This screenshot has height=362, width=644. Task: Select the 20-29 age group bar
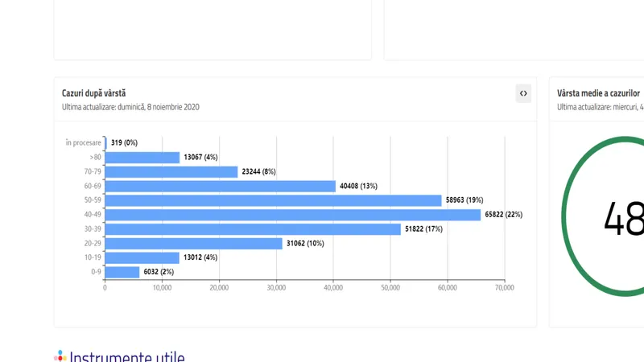click(193, 244)
